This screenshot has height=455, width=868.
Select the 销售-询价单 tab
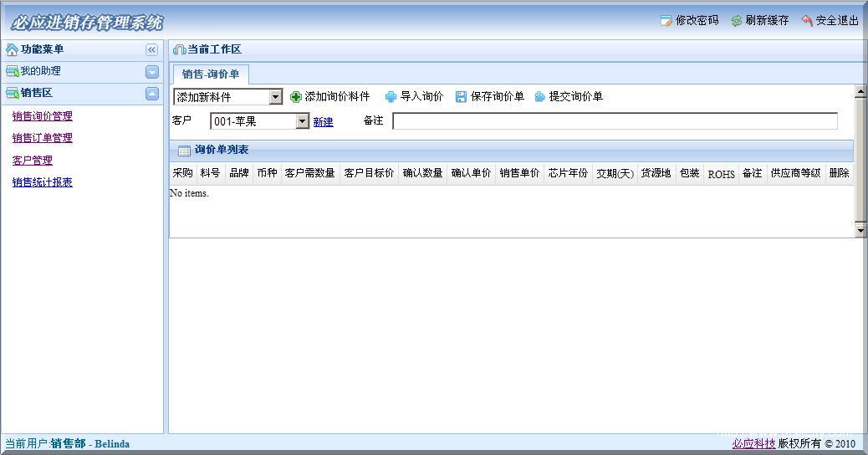coord(211,74)
